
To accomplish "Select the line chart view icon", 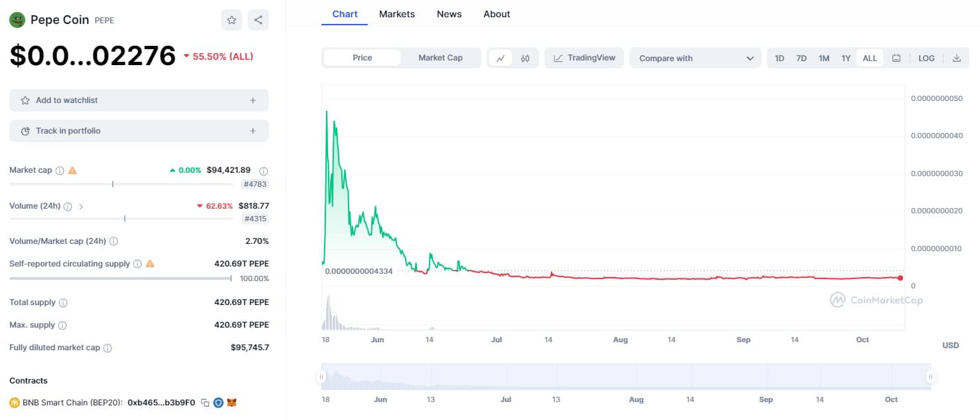I will pos(501,58).
